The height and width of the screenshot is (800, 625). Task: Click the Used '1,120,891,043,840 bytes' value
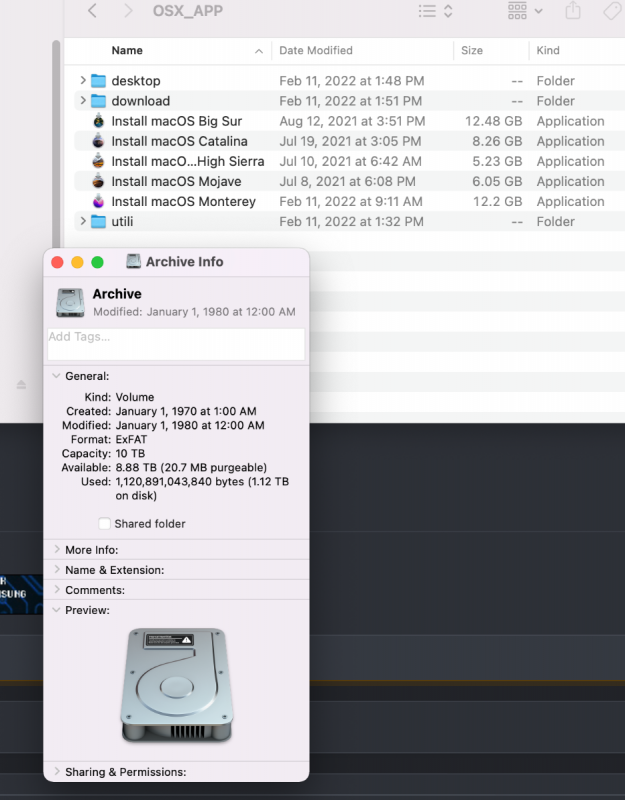coord(180,482)
